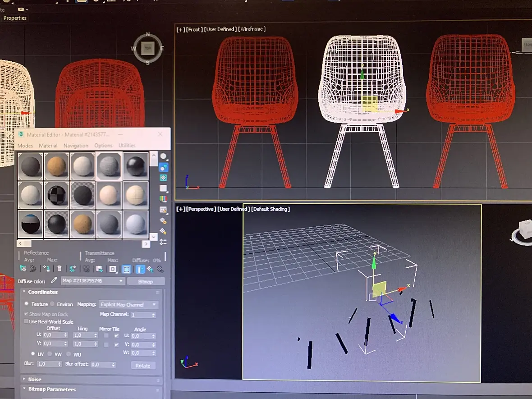Open Sample UV Tiling flyout

point(164,188)
